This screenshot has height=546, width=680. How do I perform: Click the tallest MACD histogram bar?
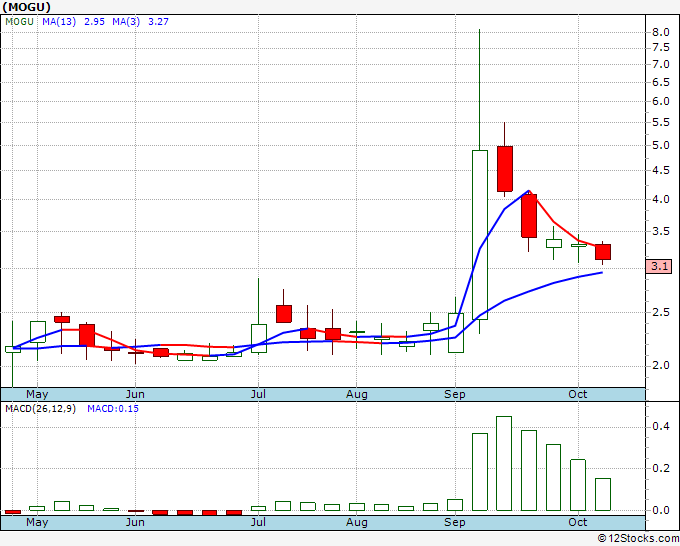click(505, 463)
